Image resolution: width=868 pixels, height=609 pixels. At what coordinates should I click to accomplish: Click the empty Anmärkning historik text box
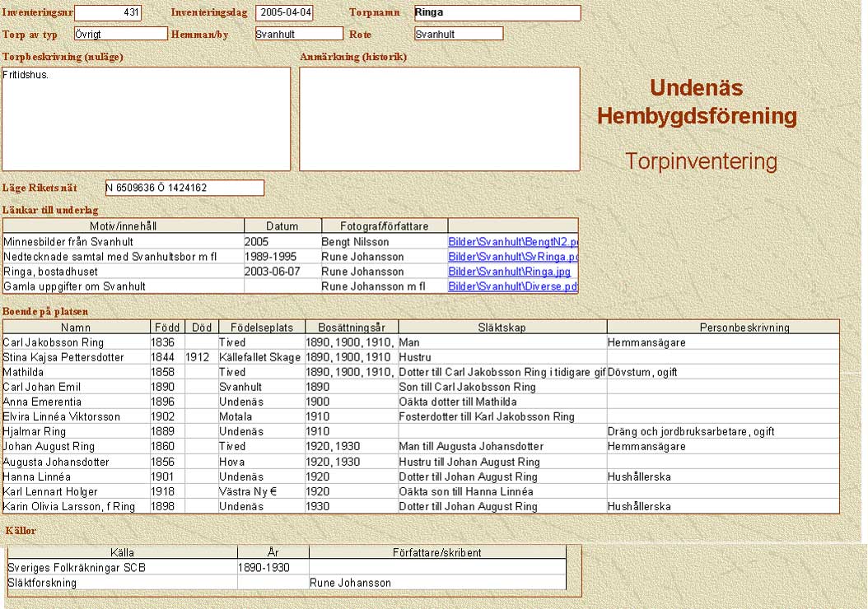[x=440, y=119]
